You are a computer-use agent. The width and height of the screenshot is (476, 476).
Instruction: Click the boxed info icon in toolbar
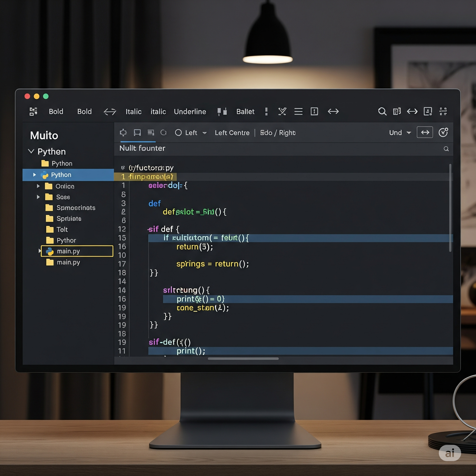(314, 111)
